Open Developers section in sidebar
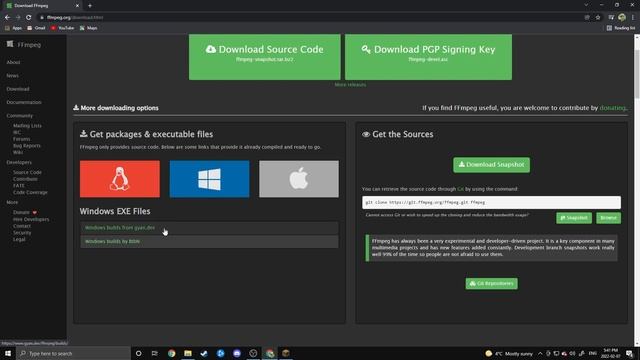Image resolution: width=640 pixels, height=360 pixels. point(19,162)
